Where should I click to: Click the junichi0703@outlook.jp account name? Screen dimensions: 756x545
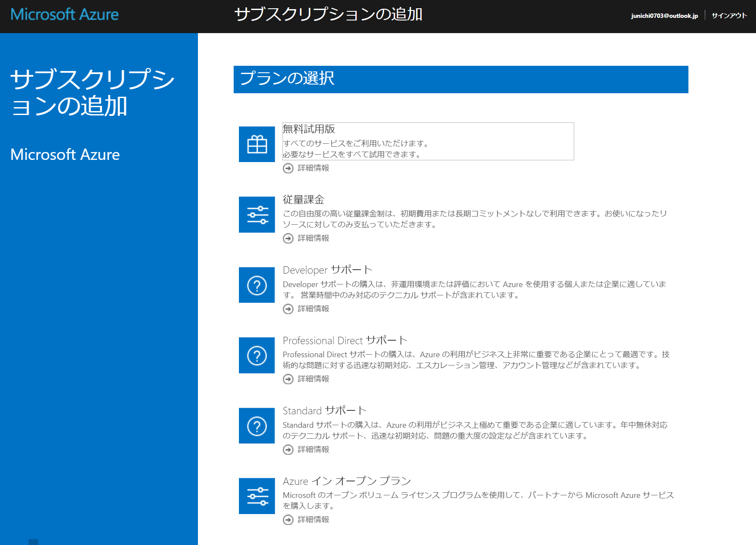(664, 16)
